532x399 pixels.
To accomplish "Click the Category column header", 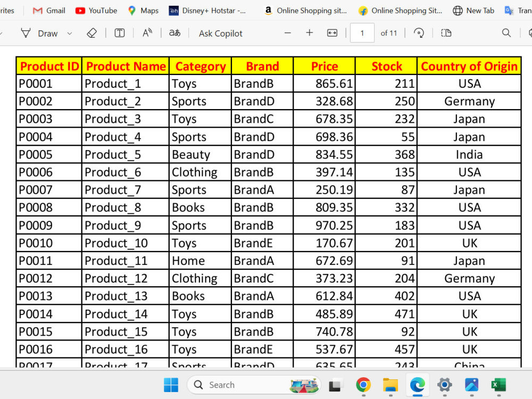I will (x=201, y=66).
